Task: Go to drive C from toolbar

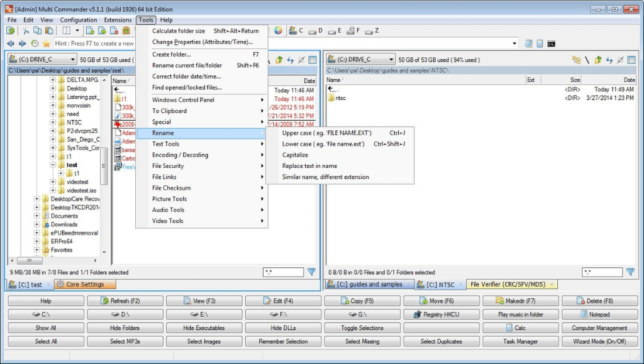Action: pyautogui.click(x=296, y=30)
